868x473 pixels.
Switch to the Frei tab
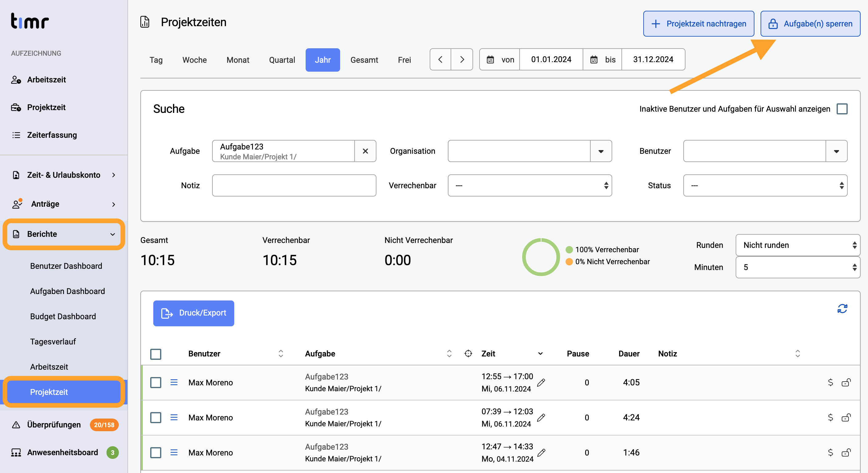point(404,60)
